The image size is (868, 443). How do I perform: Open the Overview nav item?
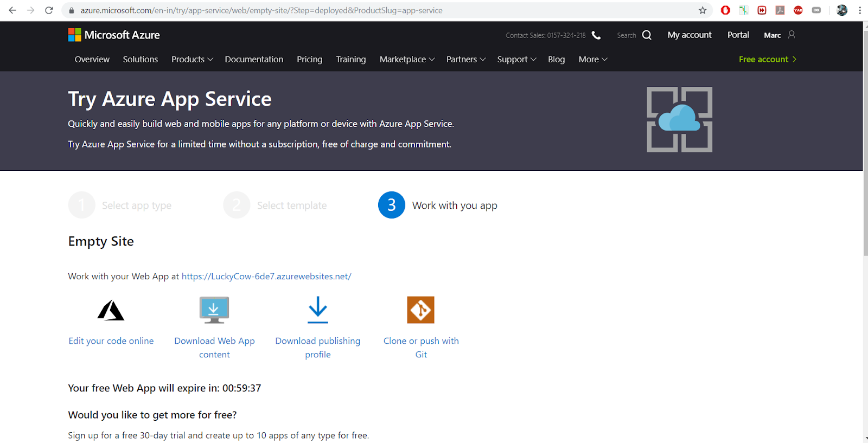click(x=92, y=59)
